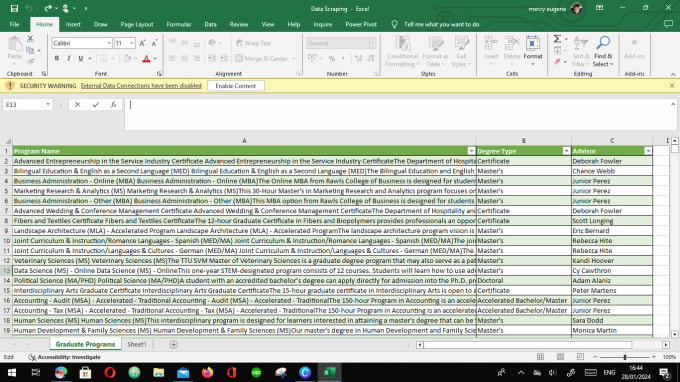Toggle underline formatting
The height and width of the screenshot is (382, 680).
(81, 59)
